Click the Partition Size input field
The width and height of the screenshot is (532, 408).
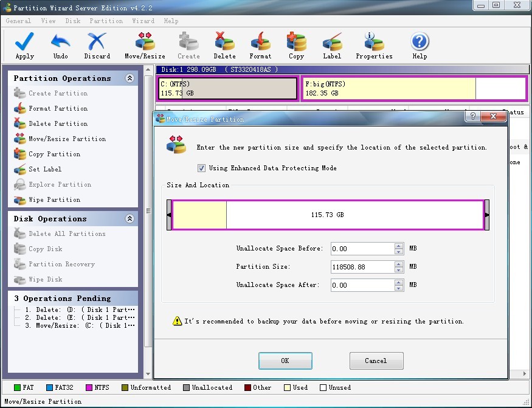click(x=362, y=267)
